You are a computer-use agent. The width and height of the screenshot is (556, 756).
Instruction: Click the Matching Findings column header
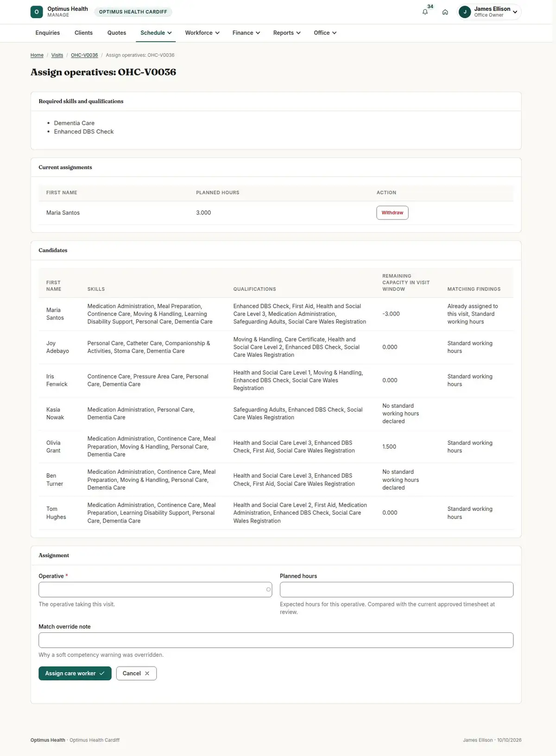tap(474, 289)
